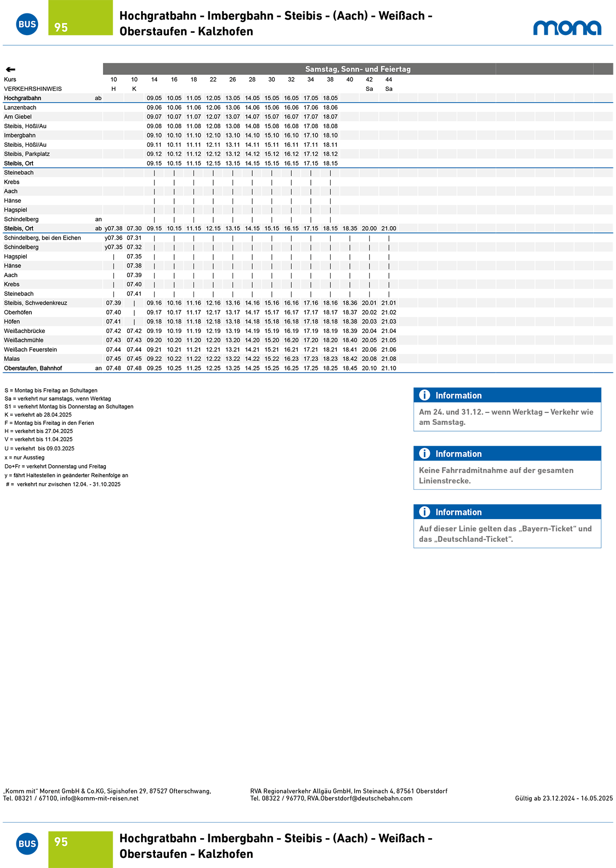The width and height of the screenshot is (616, 868).
Task: Click legend entry 'S = Montag bis Freitag an Schultagen'
Action: tap(51, 391)
